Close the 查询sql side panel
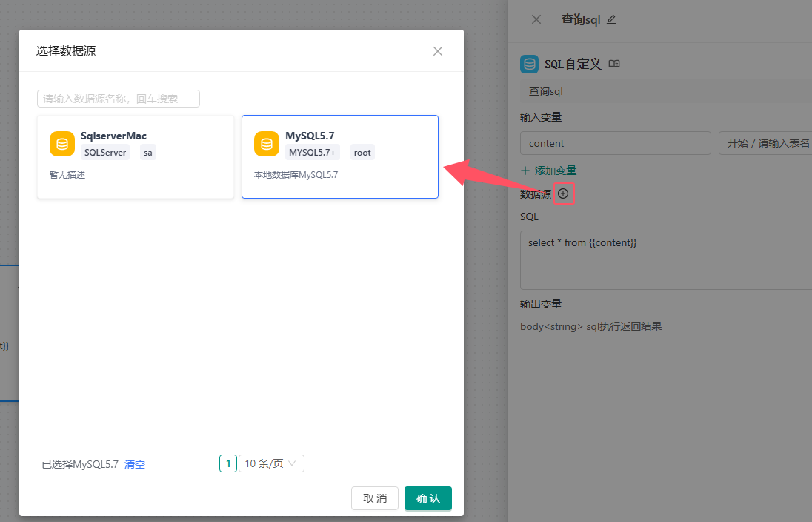The width and height of the screenshot is (812, 522). (536, 19)
